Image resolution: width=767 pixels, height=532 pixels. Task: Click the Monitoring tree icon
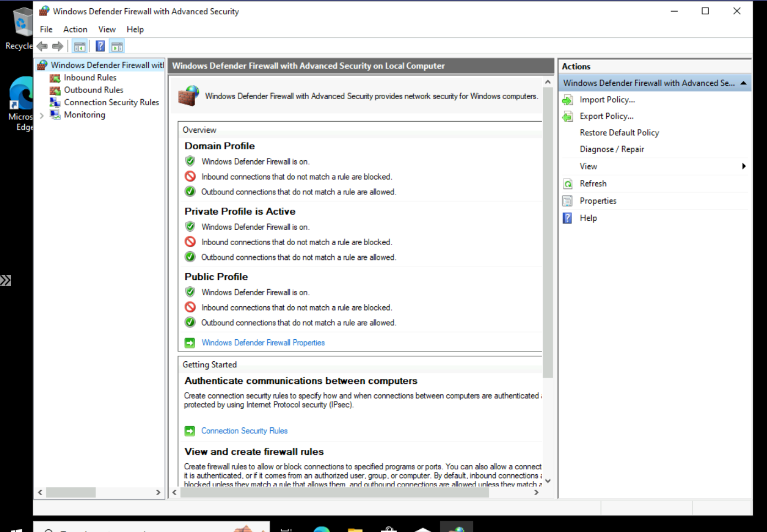(x=55, y=115)
